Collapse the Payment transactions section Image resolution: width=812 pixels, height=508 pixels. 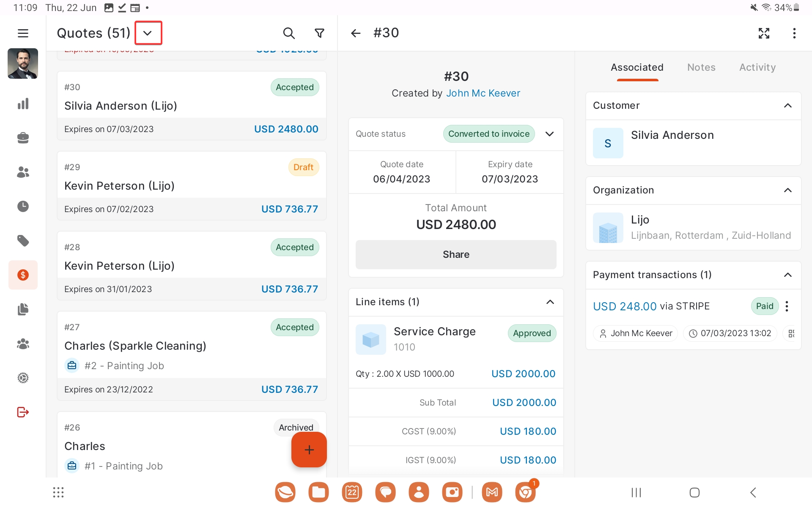787,275
